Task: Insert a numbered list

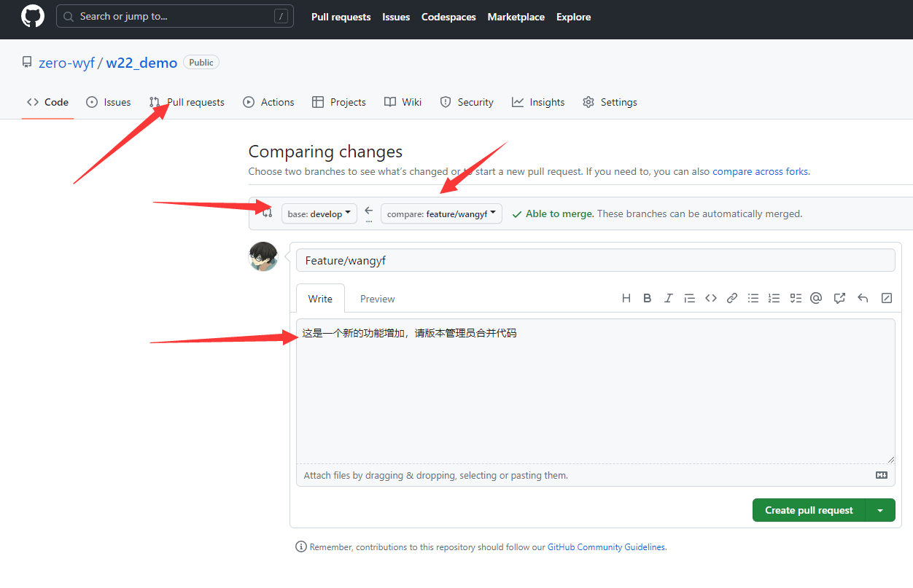Action: tap(774, 298)
